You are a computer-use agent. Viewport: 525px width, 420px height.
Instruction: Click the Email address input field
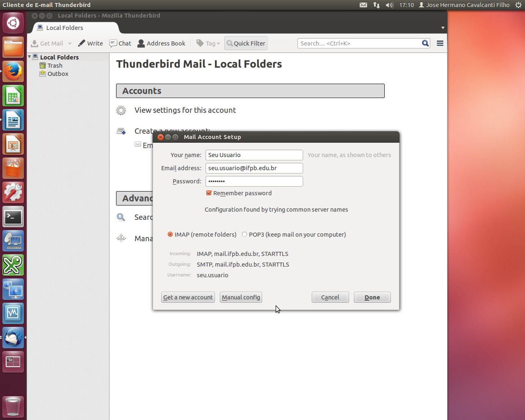point(254,168)
